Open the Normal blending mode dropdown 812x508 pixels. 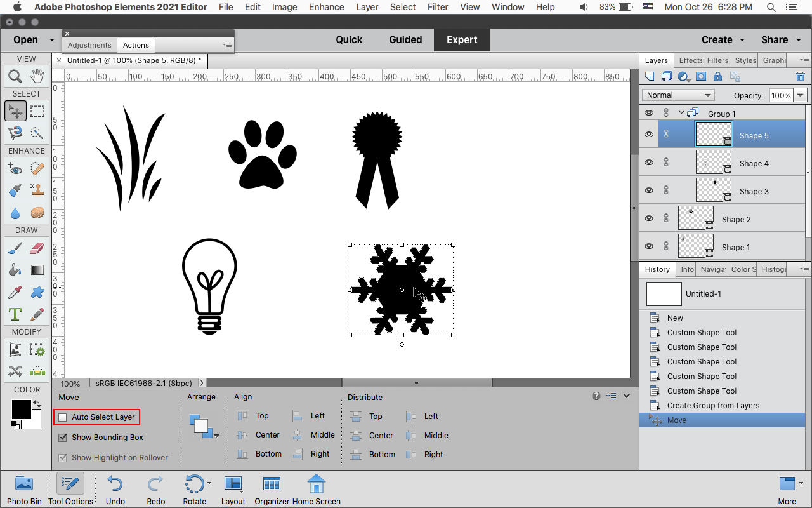tap(678, 95)
